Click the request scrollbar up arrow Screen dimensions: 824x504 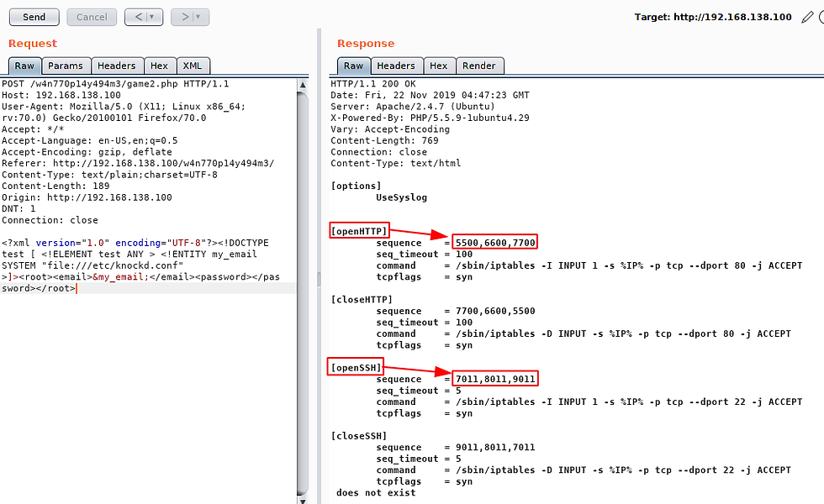[x=302, y=85]
